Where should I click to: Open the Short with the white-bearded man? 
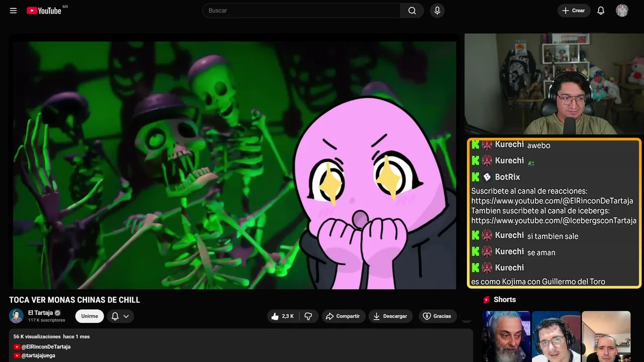(x=506, y=336)
